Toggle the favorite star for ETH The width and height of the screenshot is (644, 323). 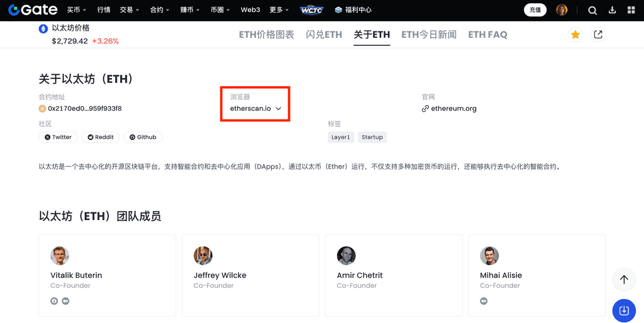pyautogui.click(x=575, y=35)
